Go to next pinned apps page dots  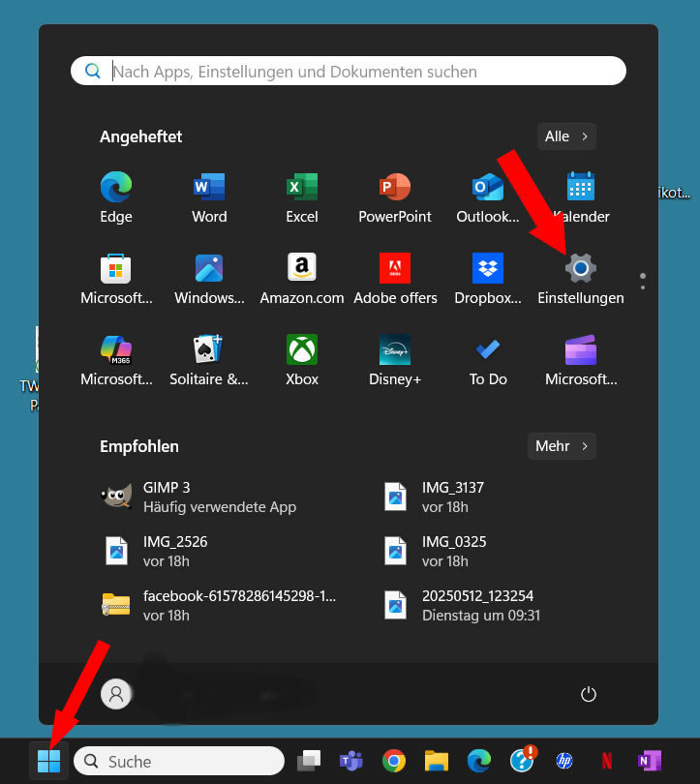(643, 281)
